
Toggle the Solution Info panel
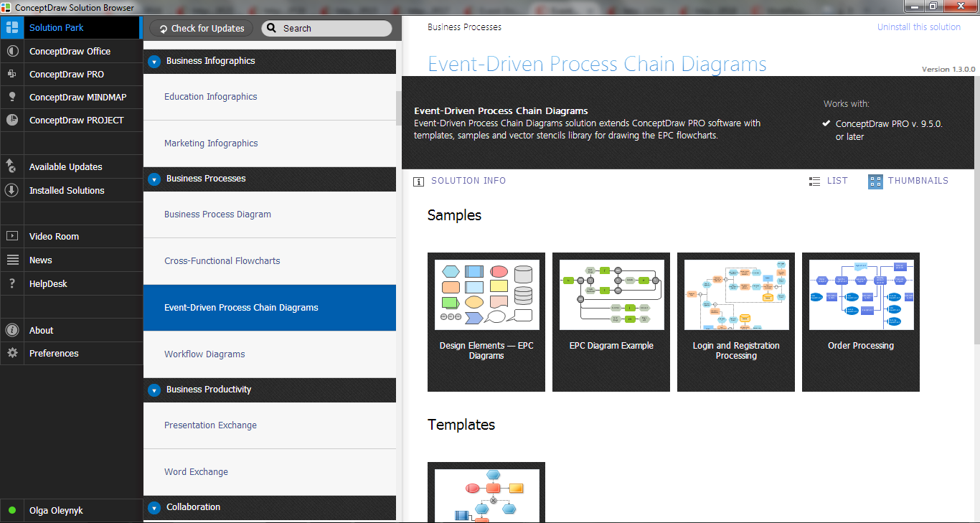click(460, 181)
